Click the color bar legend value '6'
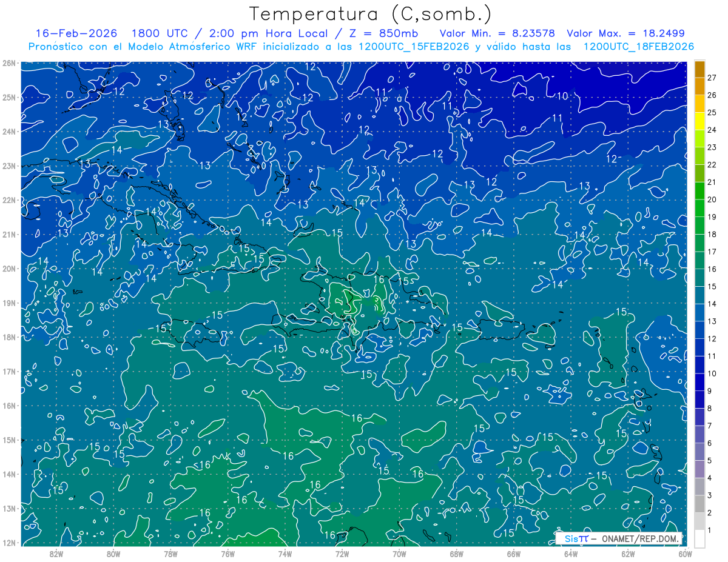 pos(710,443)
